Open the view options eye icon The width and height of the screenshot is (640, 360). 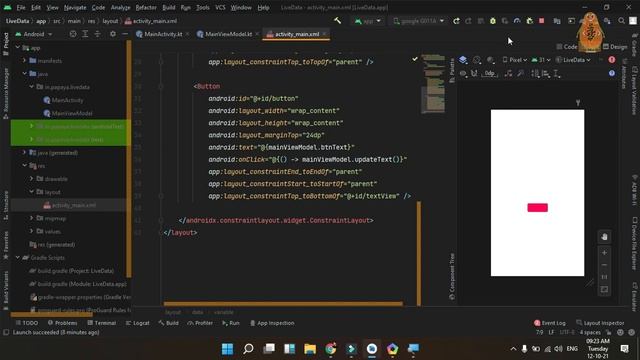(x=463, y=73)
